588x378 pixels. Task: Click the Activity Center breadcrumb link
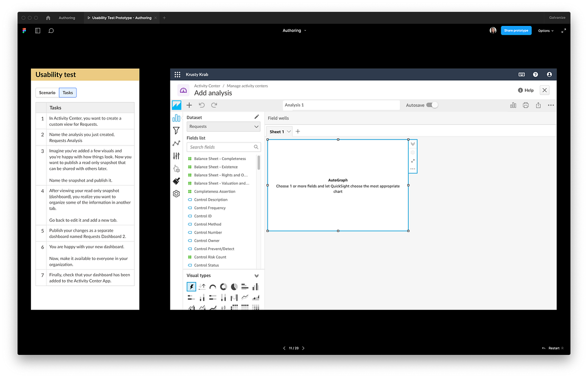pos(207,86)
